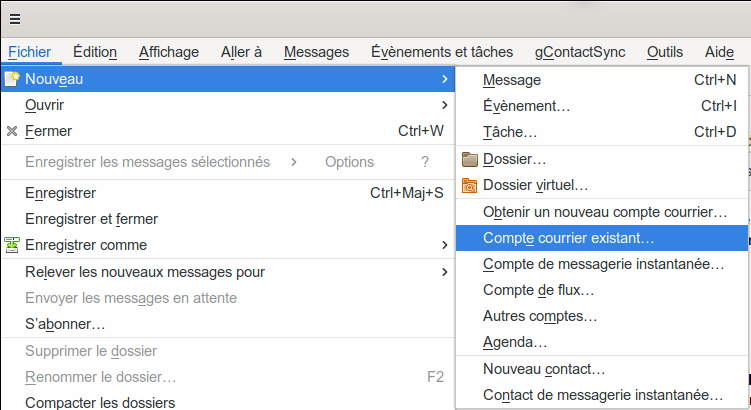Image resolution: width=751 pixels, height=410 pixels.
Task: Choose Obtenir un nouveau compte courrier…
Action: pyautogui.click(x=604, y=212)
